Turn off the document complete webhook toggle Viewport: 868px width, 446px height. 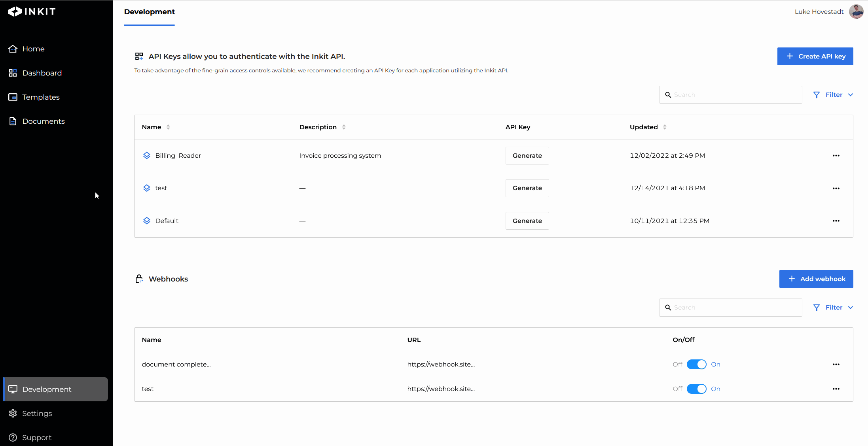click(x=696, y=364)
